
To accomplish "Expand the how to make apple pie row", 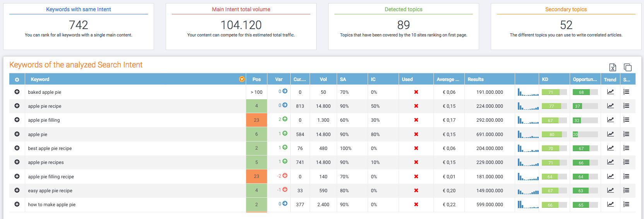I will [x=17, y=204].
